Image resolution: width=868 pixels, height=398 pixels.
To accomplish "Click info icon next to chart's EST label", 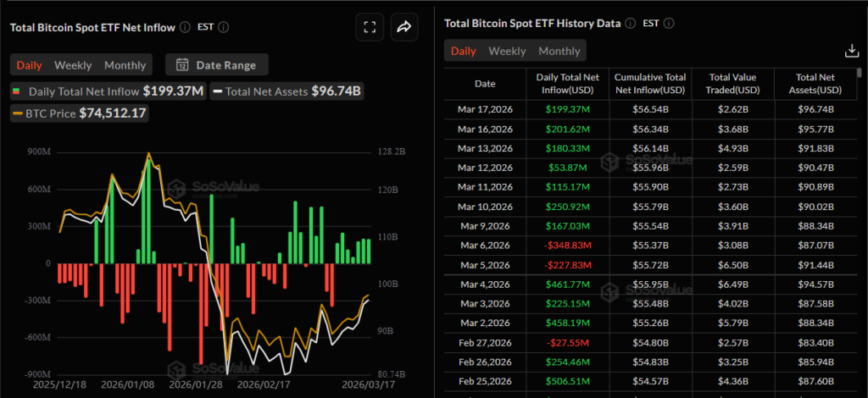I will pos(224,26).
